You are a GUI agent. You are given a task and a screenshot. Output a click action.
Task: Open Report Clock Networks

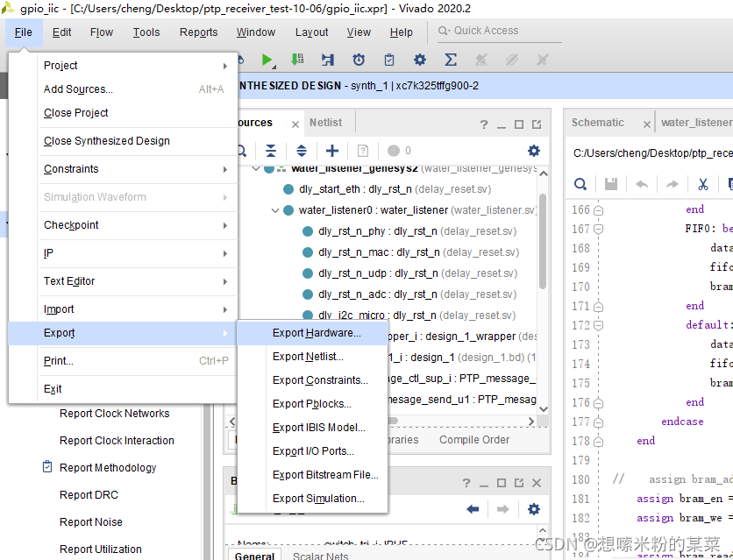click(x=115, y=414)
